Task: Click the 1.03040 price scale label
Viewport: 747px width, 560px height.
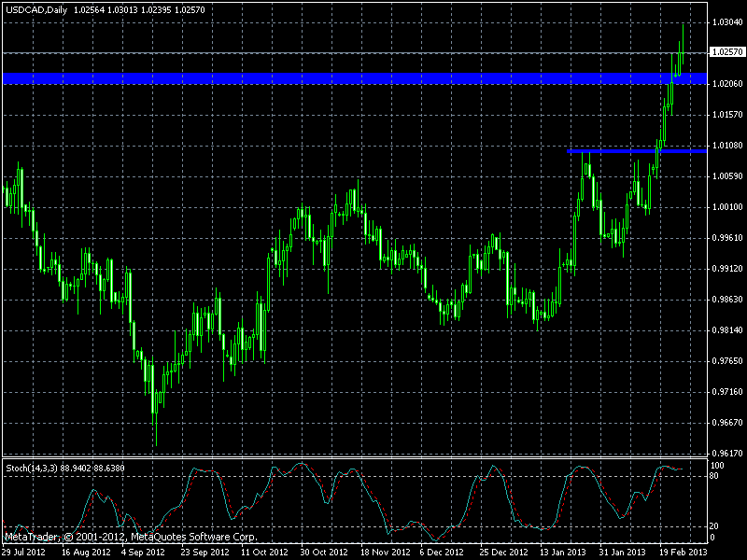Action: [x=727, y=21]
